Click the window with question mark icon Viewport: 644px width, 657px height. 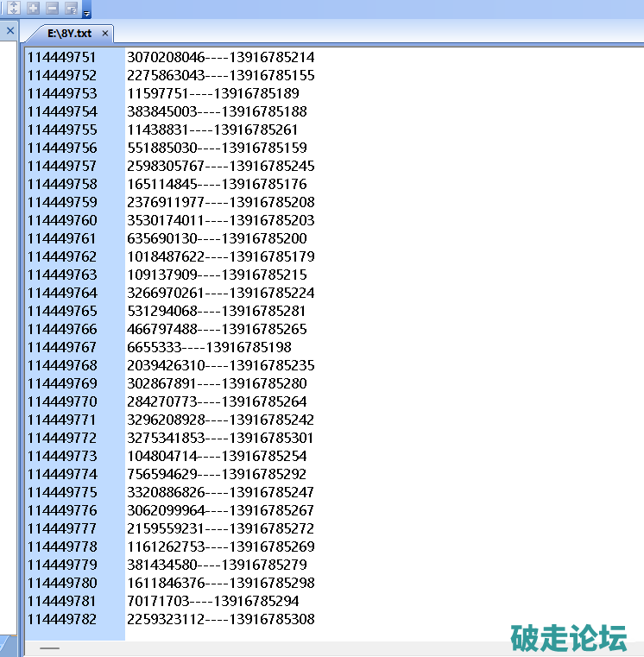(71, 9)
